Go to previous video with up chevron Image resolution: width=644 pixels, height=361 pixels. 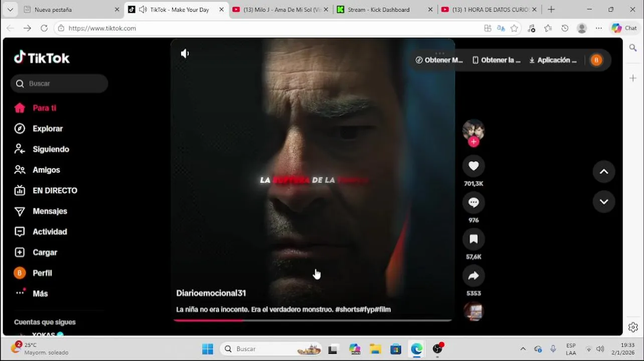604,171
